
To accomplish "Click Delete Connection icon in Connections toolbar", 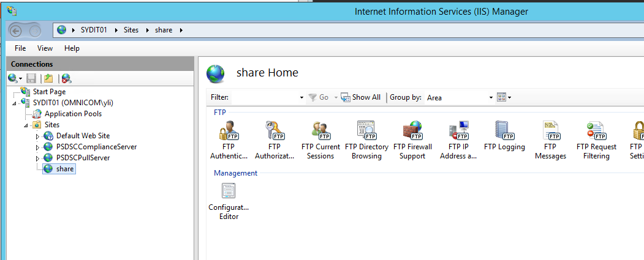I will 66,78.
